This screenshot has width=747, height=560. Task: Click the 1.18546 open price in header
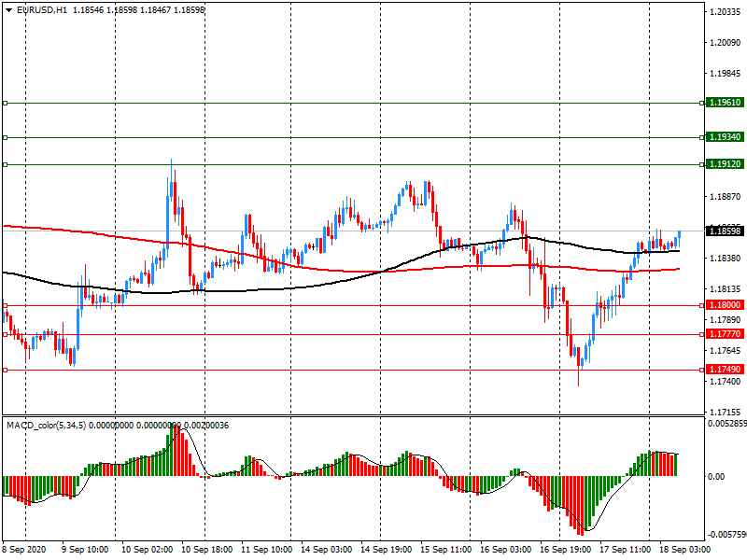pos(88,10)
